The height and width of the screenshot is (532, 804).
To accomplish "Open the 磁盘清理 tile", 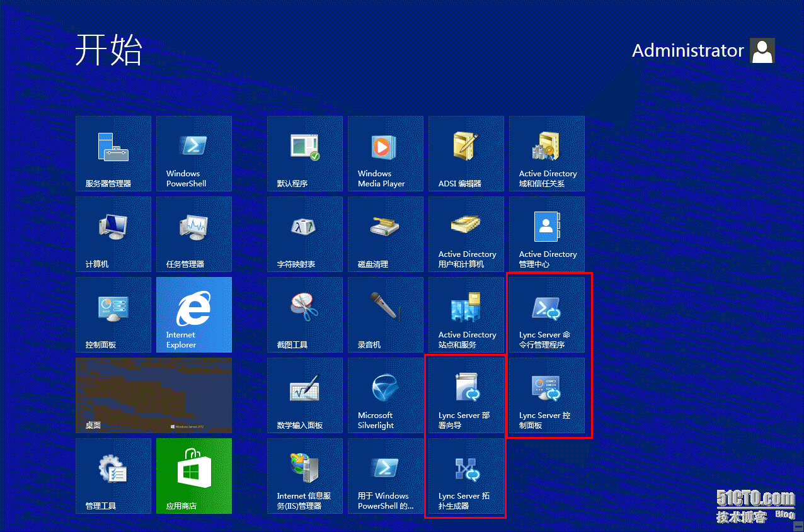I will pos(386,234).
